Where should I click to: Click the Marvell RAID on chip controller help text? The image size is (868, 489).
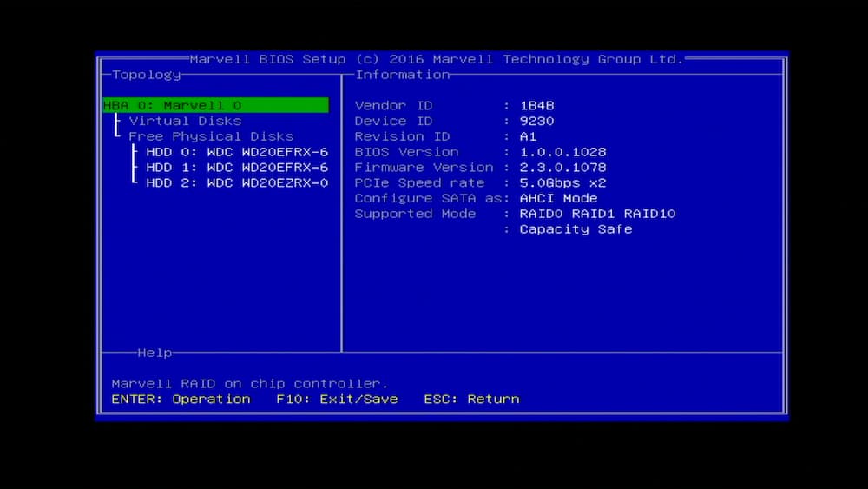coord(250,384)
